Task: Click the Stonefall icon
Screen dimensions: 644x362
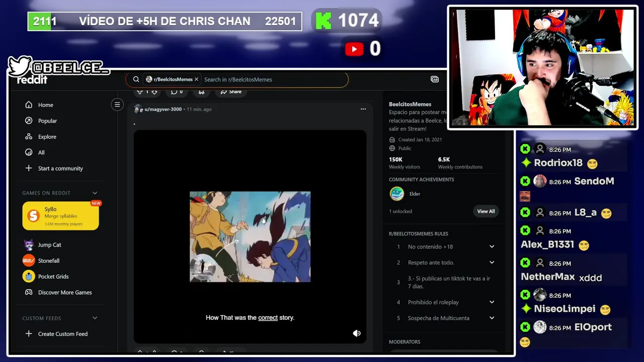Action: 29,260
